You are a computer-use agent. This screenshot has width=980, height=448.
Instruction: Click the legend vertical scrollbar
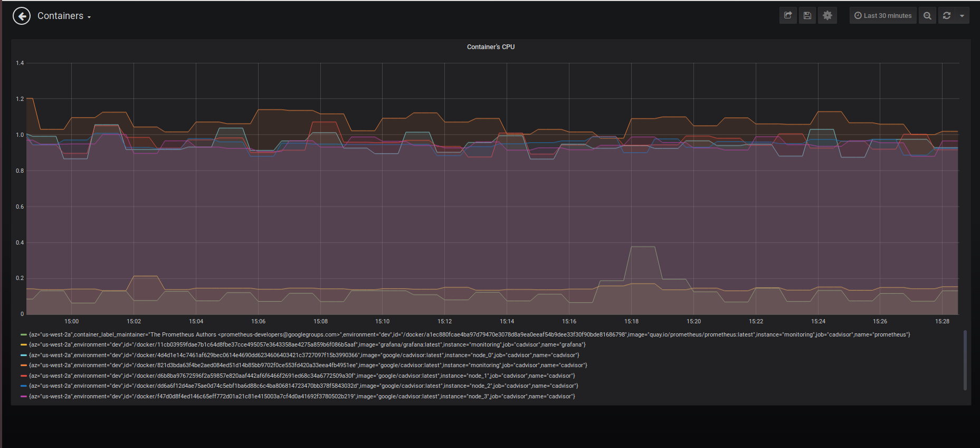965,360
